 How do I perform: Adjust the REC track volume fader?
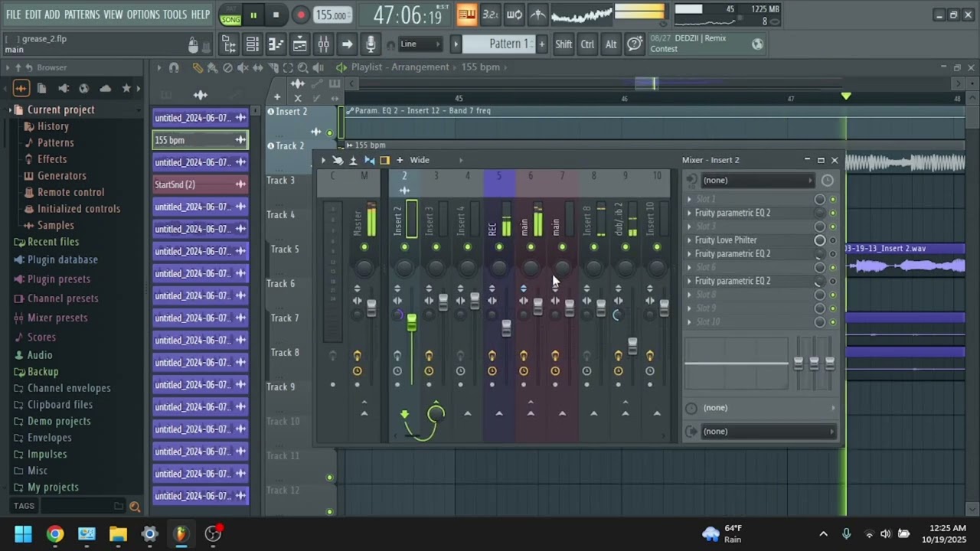(x=506, y=328)
